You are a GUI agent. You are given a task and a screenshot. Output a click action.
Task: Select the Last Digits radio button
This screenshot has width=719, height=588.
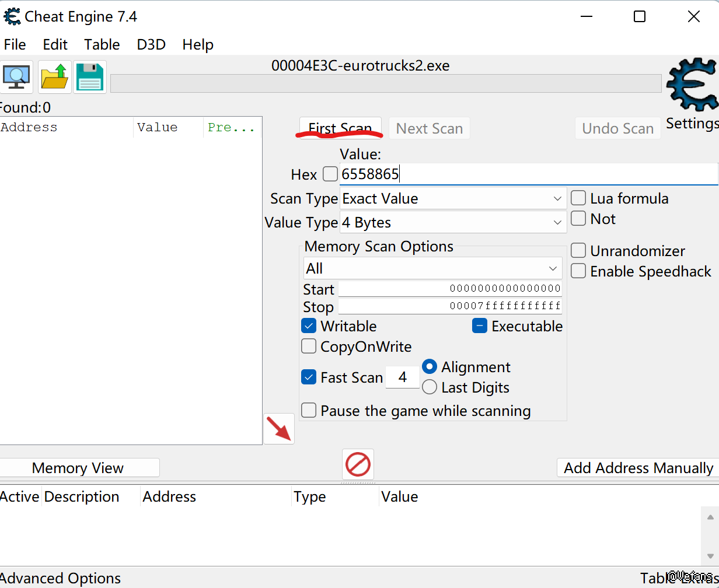tap(430, 387)
